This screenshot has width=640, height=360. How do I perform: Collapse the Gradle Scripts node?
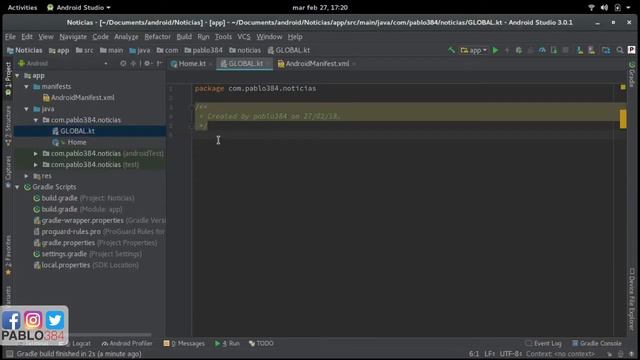click(x=17, y=187)
